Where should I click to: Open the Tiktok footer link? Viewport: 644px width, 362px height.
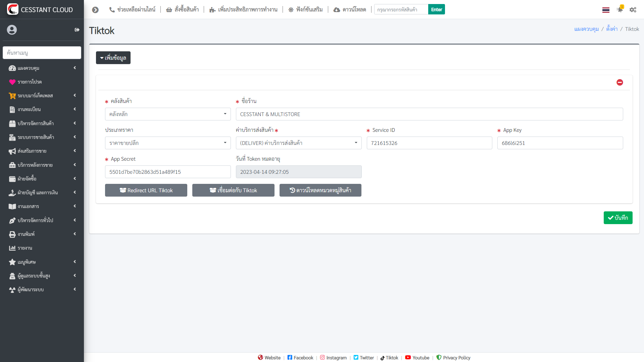[x=389, y=358]
